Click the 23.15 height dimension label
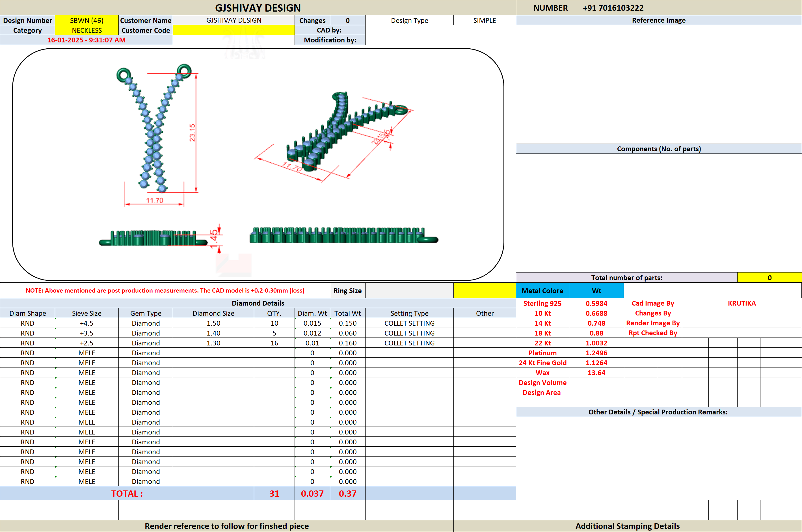 tap(192, 133)
